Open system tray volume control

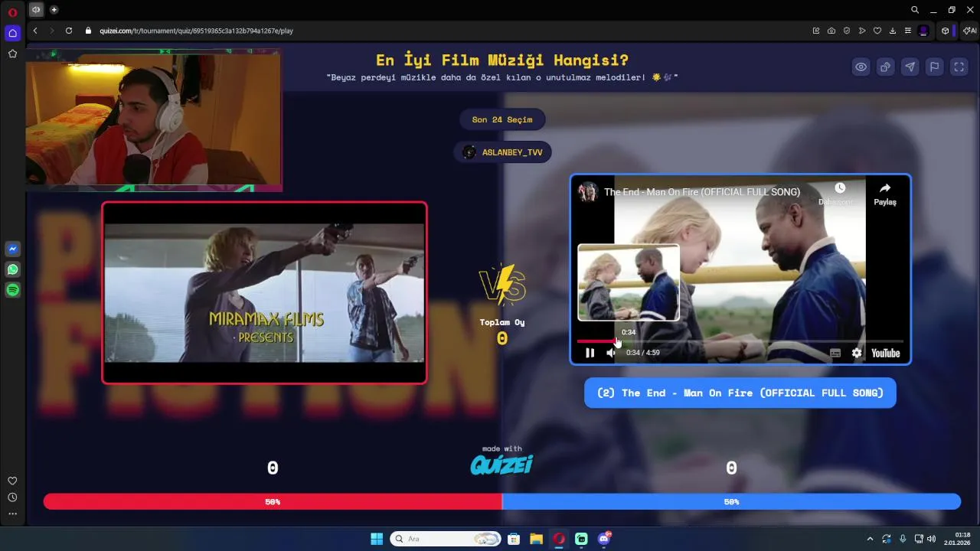tap(931, 539)
